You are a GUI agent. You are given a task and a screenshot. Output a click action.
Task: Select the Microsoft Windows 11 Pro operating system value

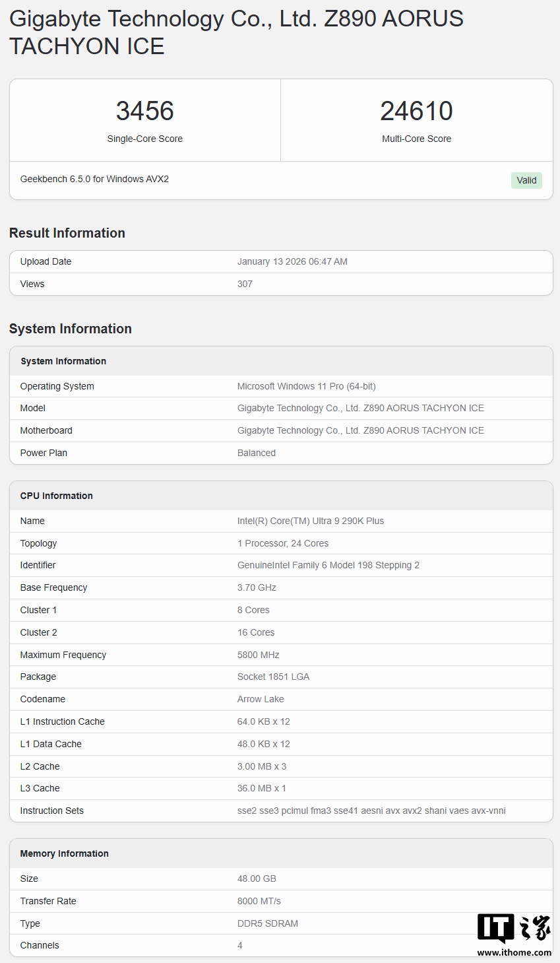point(306,386)
